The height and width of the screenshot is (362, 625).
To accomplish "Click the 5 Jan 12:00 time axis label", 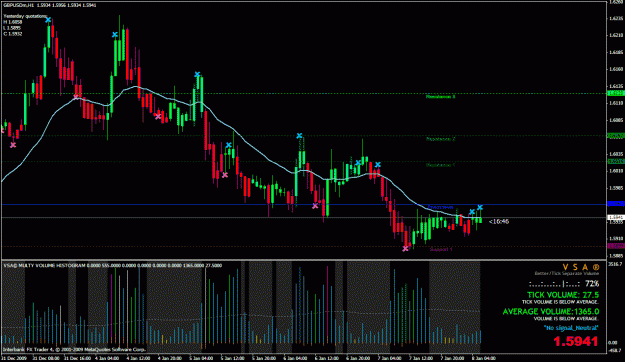I will point(233,358).
